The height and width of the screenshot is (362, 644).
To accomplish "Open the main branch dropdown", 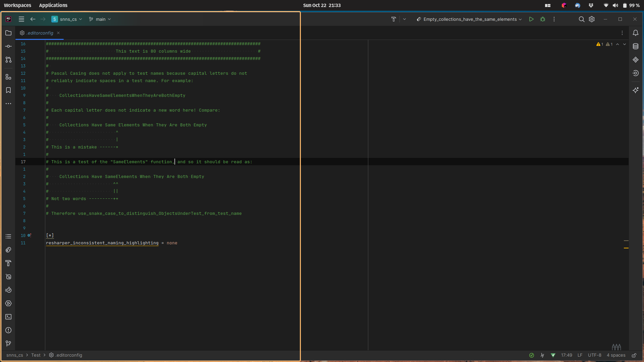I will pos(100,19).
